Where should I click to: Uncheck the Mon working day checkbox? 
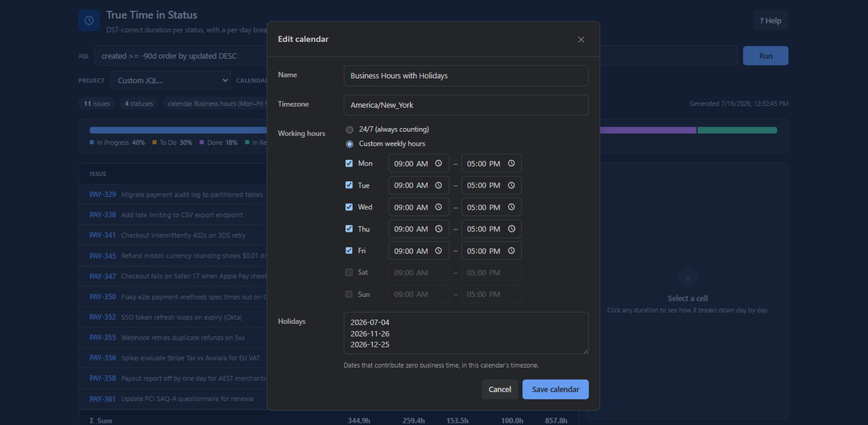(349, 164)
